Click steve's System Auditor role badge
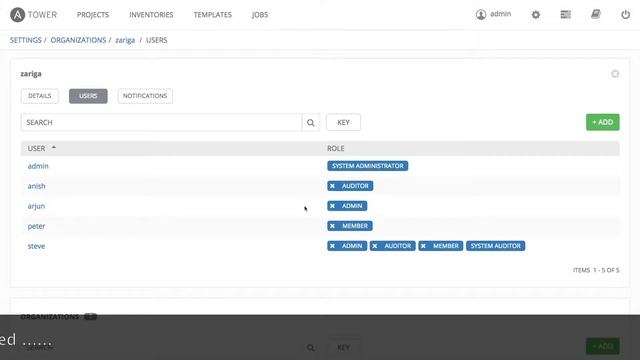Image resolution: width=640 pixels, height=360 pixels. tap(496, 246)
